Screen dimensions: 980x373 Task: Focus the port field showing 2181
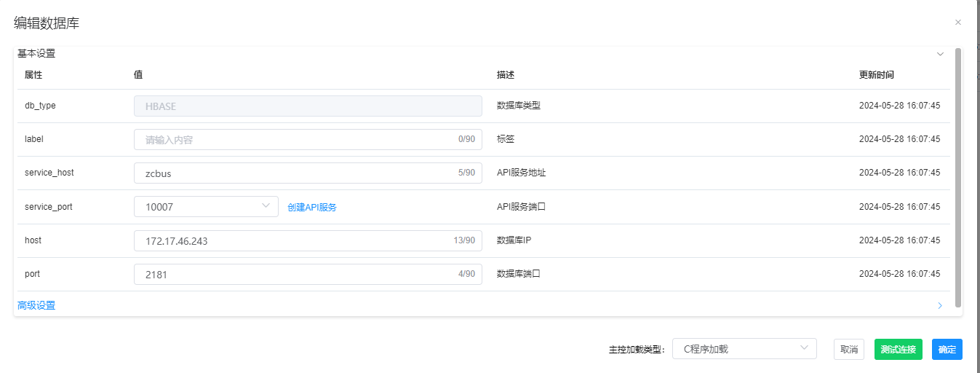(x=295, y=274)
